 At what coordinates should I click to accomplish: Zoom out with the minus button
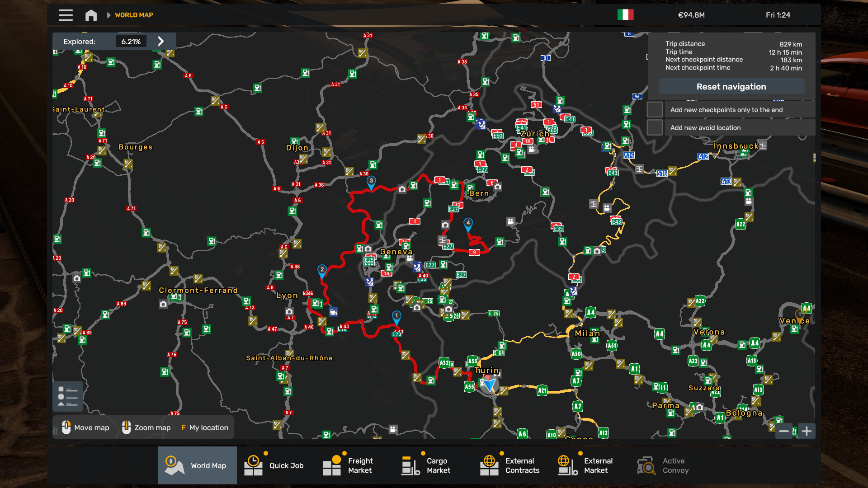tap(784, 431)
